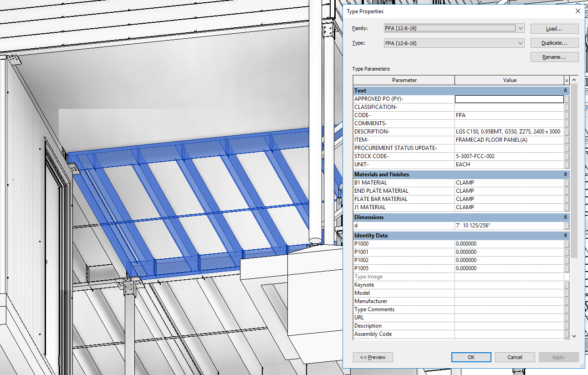Click the Duplicate button
The width and height of the screenshot is (588, 375).
554,43
